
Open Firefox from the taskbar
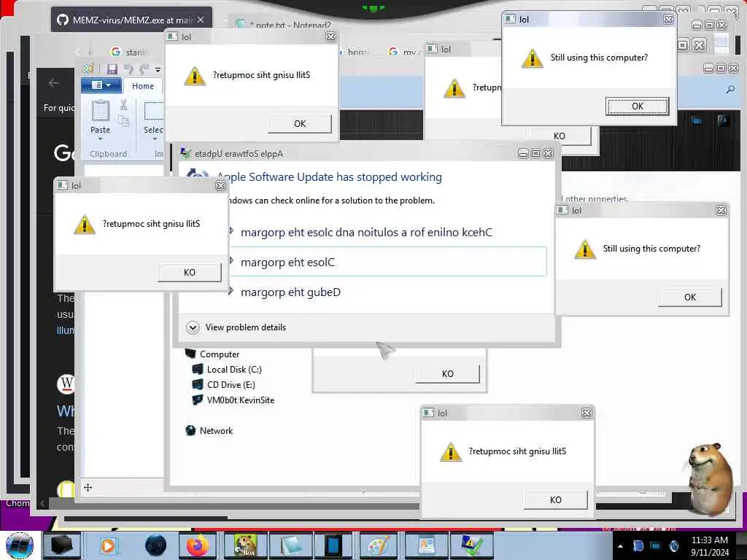(x=197, y=545)
